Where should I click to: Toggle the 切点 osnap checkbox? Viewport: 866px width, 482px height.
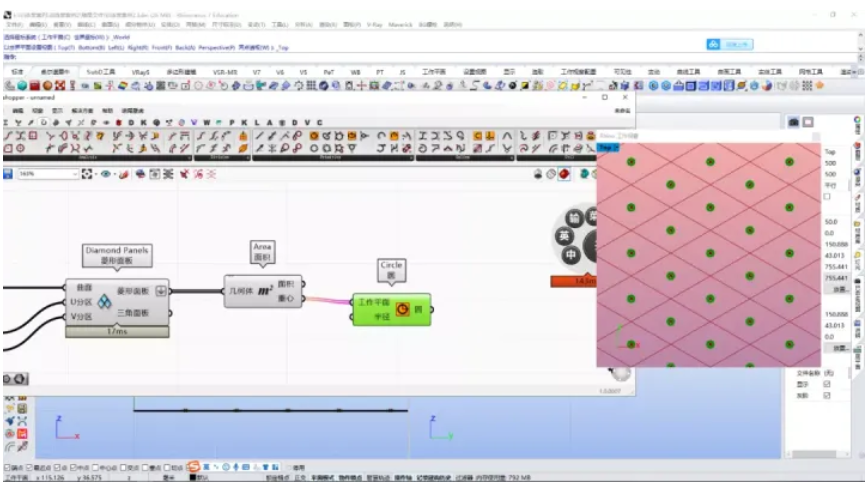coord(167,468)
